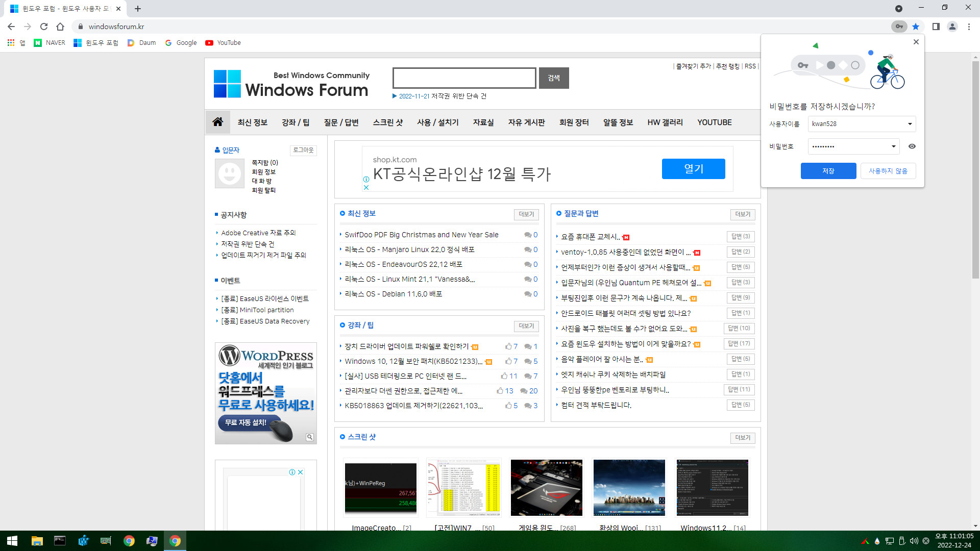Click the password key icon in address bar

899,27
